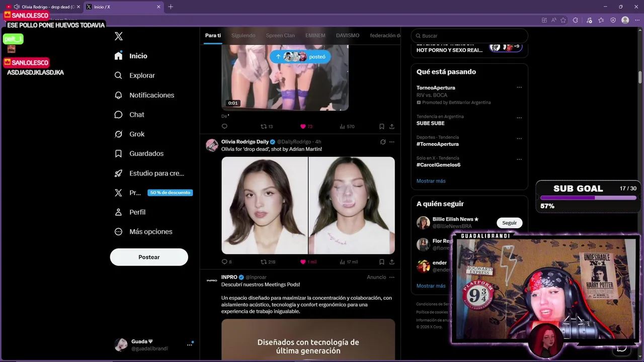Screen dimensions: 644x362
Task: Open more options on Olivia Rodrigo post
Action: (392, 142)
